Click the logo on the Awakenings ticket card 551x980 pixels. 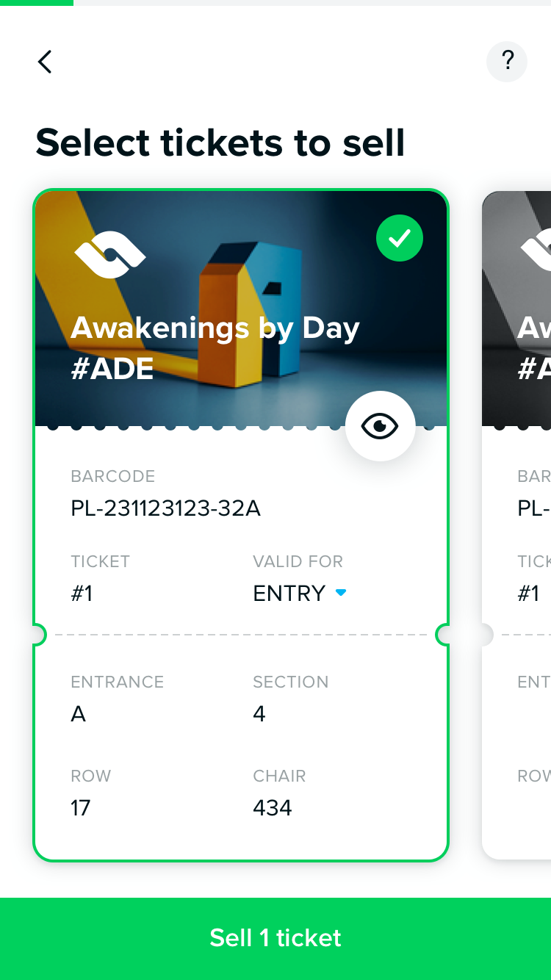(x=109, y=254)
